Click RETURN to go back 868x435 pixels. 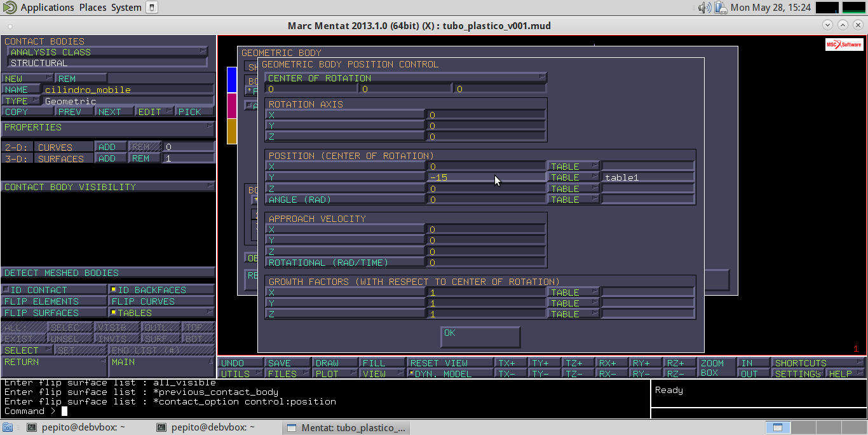point(55,367)
